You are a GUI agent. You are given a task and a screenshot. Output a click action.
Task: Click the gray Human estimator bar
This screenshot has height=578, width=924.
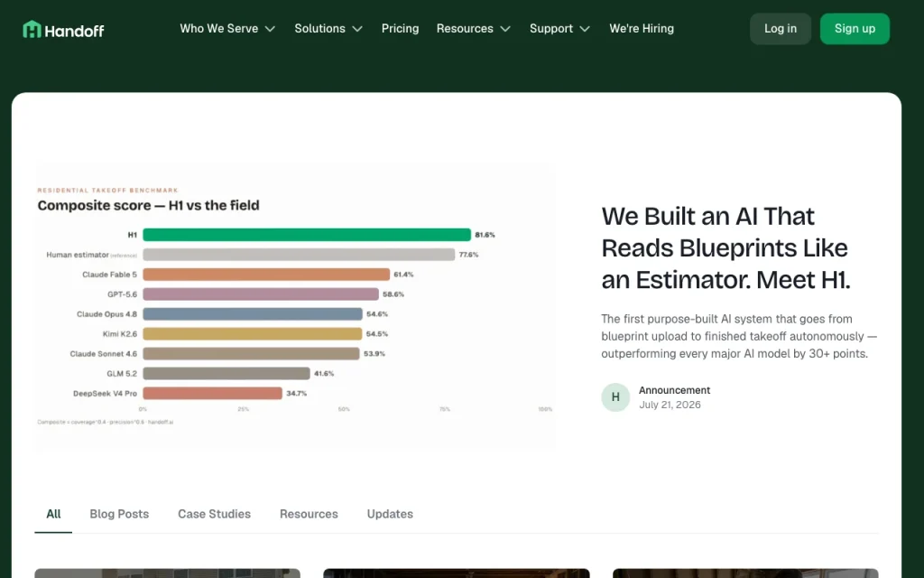(x=299, y=254)
